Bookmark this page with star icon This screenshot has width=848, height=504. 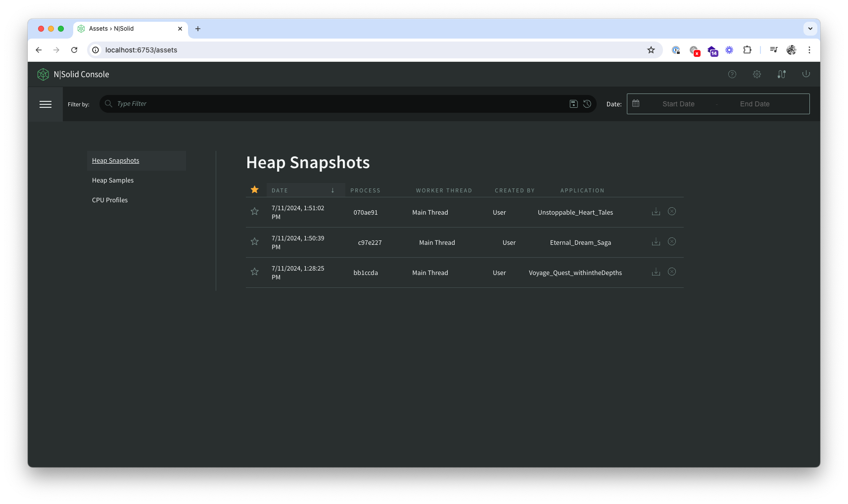(651, 50)
